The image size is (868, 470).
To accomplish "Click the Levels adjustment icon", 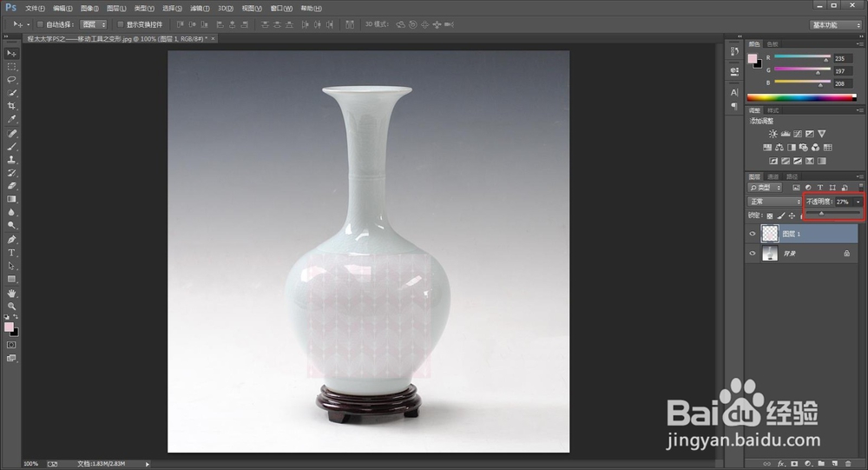I will click(785, 134).
